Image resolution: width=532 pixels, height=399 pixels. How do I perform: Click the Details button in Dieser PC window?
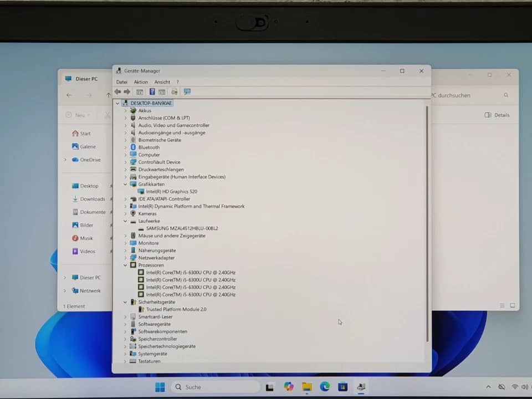[x=497, y=115]
